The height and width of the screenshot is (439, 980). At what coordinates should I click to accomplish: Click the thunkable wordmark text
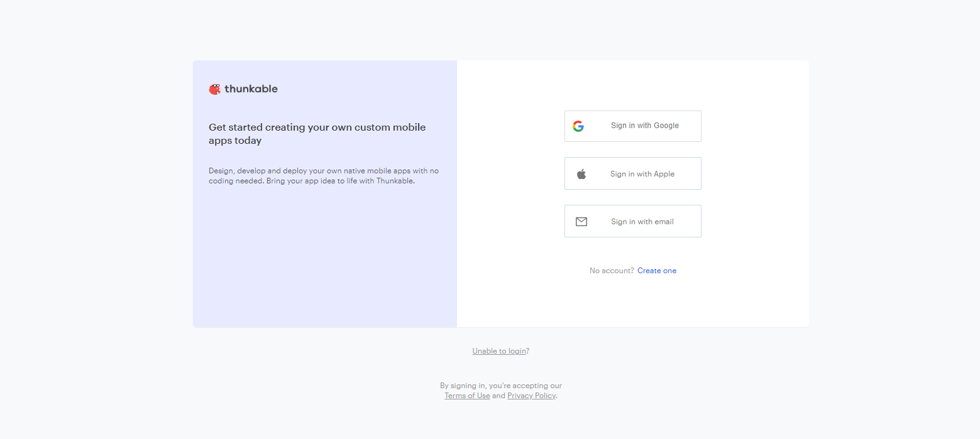251,89
